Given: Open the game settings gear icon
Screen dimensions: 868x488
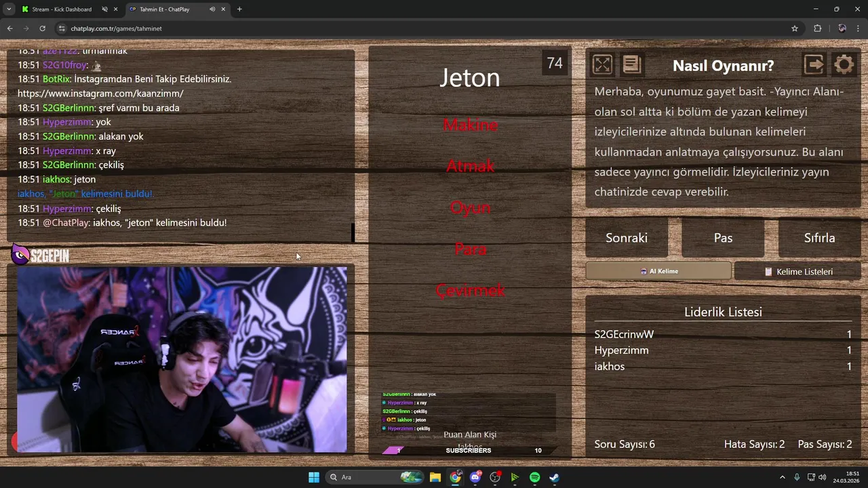Looking at the screenshot, I should [x=844, y=64].
